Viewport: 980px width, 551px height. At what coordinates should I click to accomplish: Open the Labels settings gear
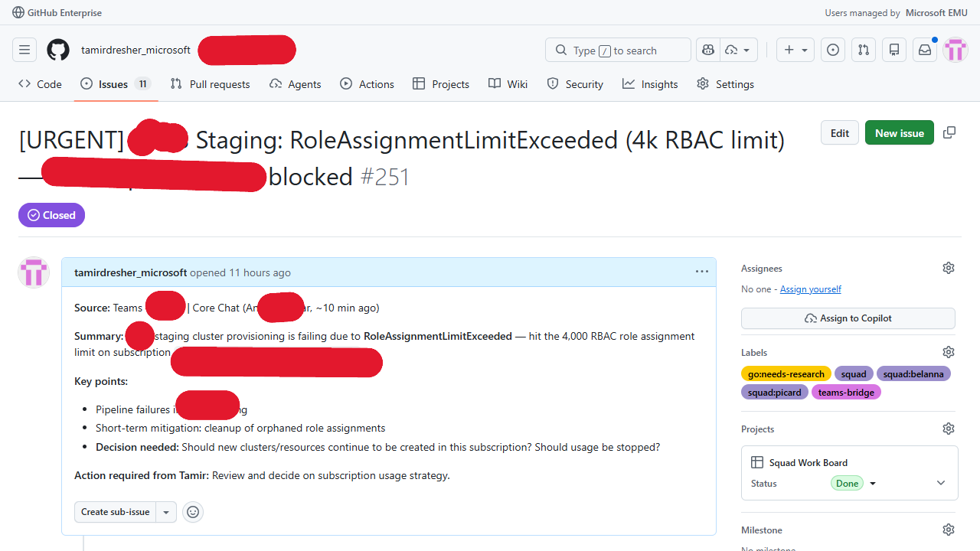[948, 351]
